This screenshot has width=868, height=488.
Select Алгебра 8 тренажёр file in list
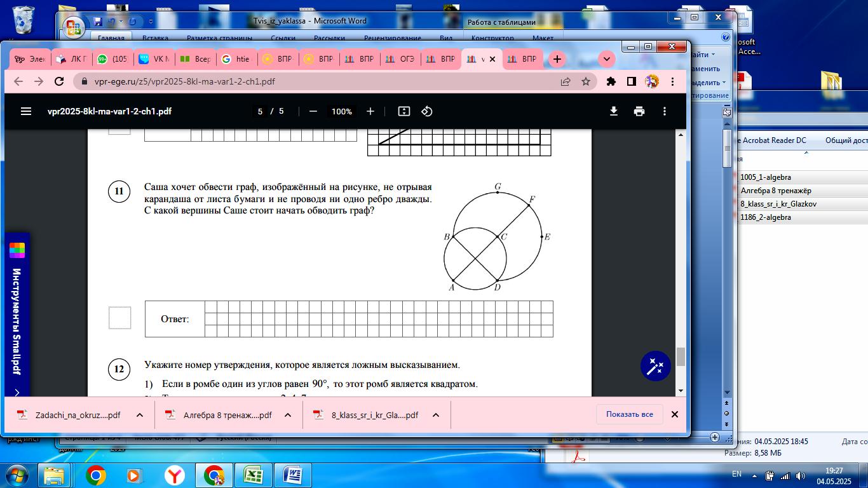(776, 191)
